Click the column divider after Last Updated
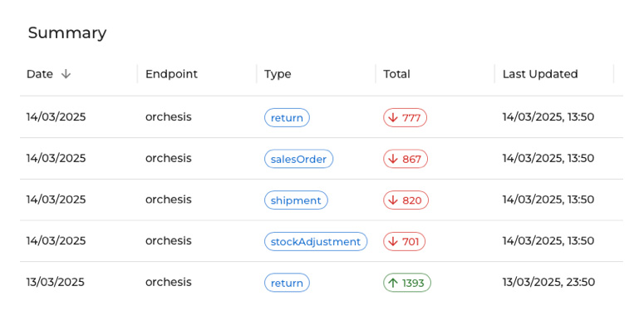Screen dimensions: 644x316 613,74
